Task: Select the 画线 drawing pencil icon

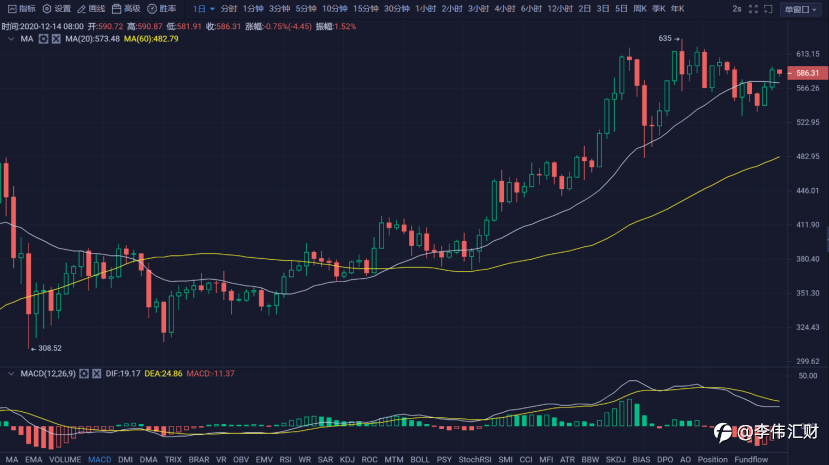Action: (x=81, y=9)
